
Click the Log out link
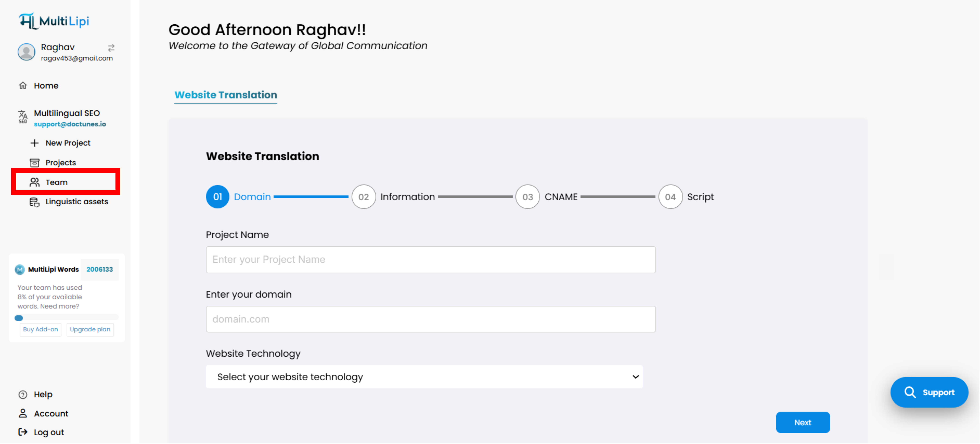click(x=49, y=432)
